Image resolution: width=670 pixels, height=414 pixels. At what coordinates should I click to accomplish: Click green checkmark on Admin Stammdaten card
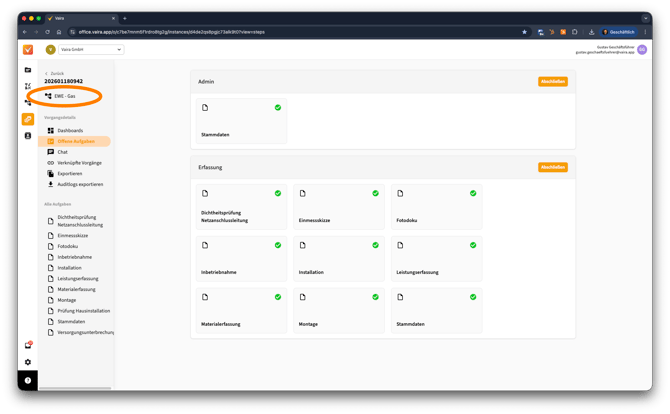[x=277, y=107]
